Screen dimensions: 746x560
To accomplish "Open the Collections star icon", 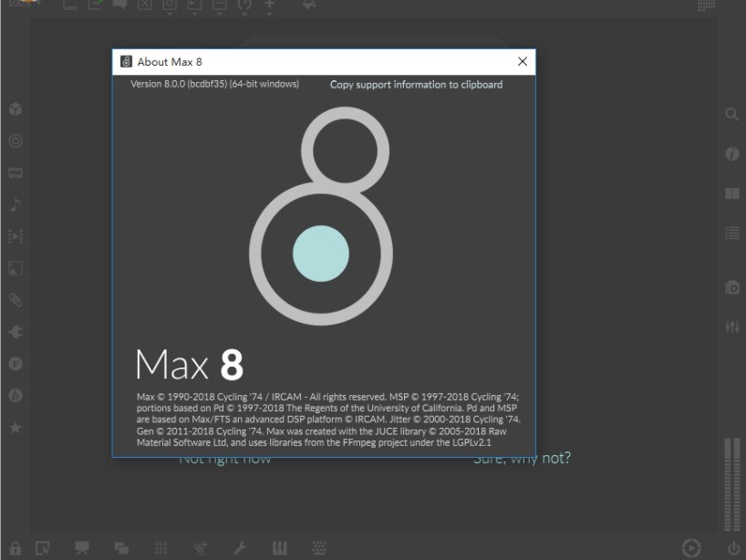I will tap(16, 427).
